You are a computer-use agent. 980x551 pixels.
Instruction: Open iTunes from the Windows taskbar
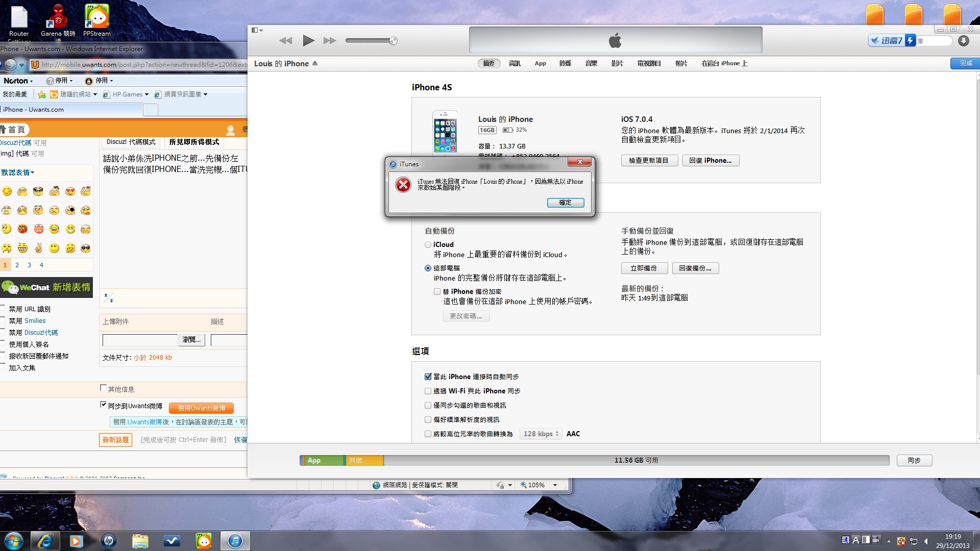tap(235, 541)
